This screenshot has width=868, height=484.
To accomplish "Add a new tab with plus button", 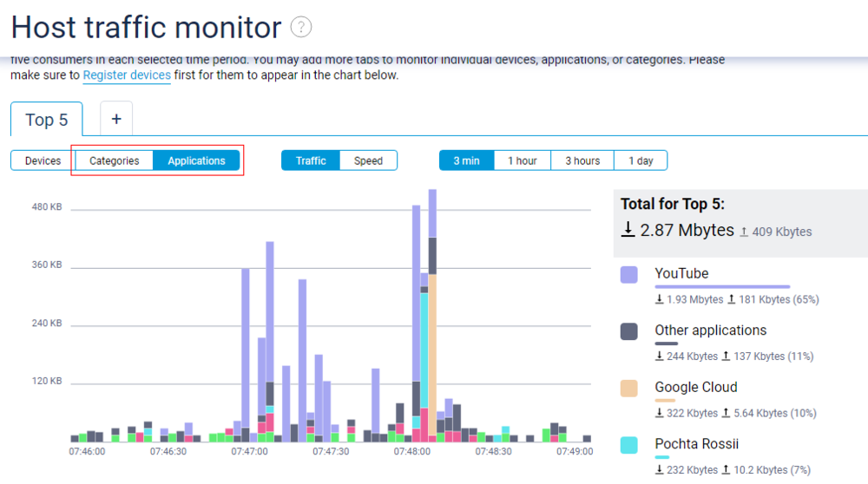I will coord(116,119).
